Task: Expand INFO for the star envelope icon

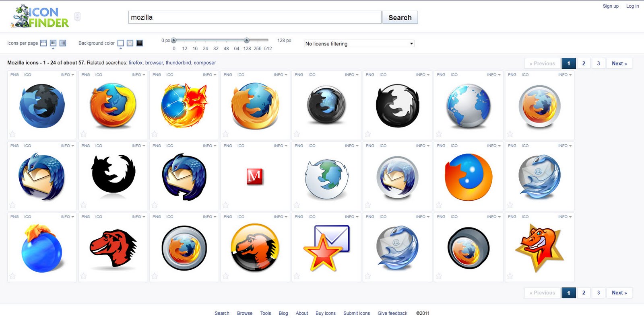Action: coord(351,217)
